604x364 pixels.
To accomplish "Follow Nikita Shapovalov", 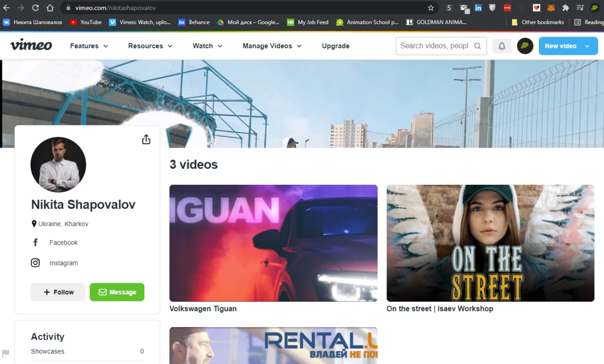I will (x=58, y=292).
